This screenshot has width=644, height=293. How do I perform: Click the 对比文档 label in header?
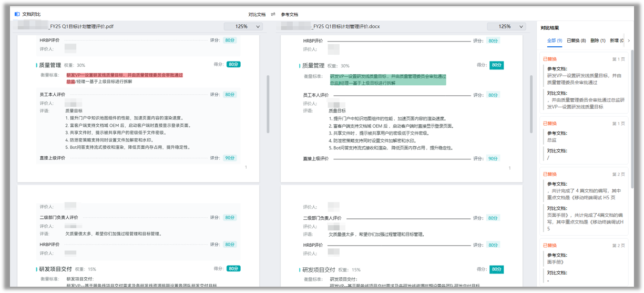tap(257, 14)
